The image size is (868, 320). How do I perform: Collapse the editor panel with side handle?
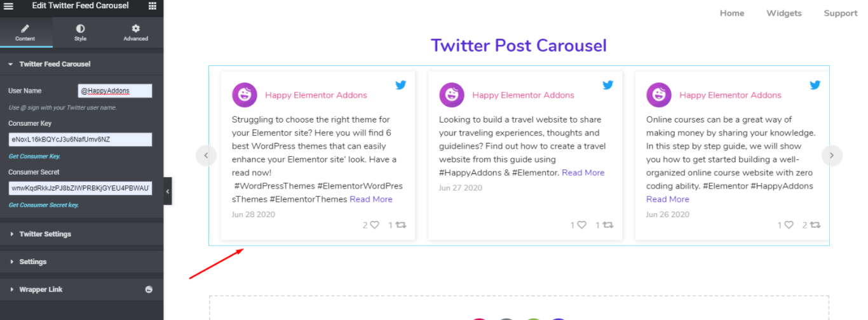point(168,191)
